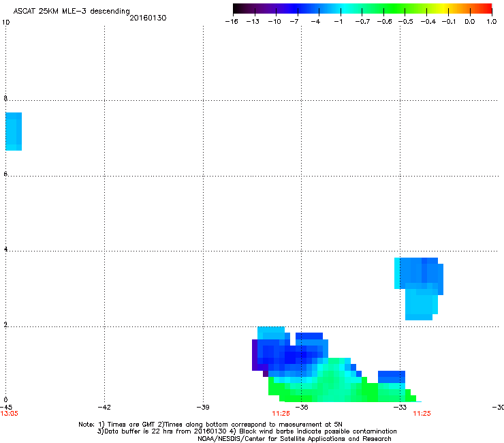
Task: Click the '-4' colorbar label
Action: [x=315, y=22]
